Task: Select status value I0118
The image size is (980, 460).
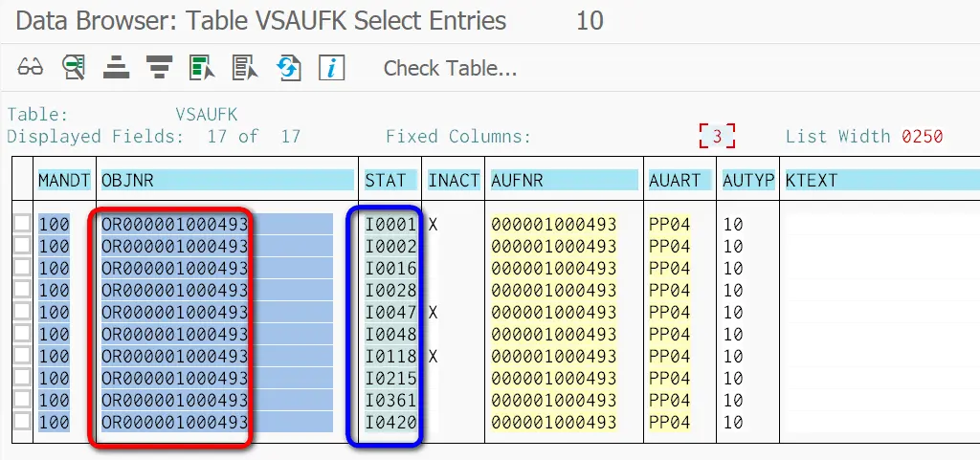Action: (x=390, y=356)
